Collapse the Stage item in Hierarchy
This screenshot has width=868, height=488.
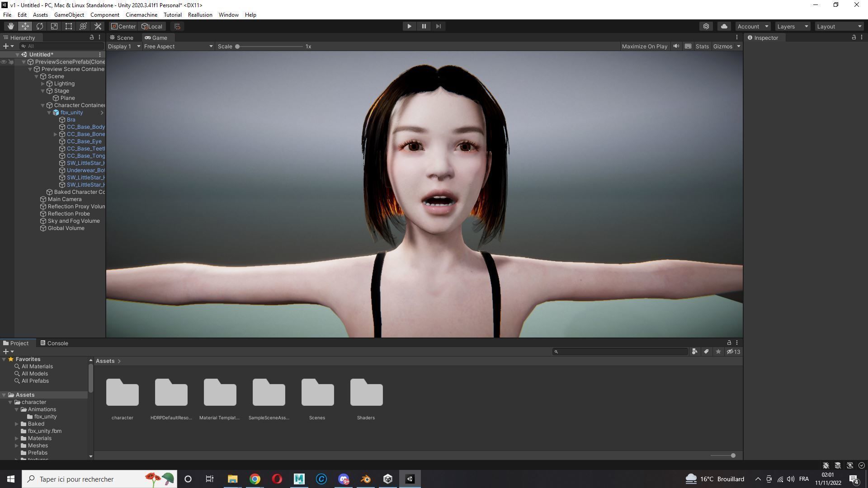[42, 90]
